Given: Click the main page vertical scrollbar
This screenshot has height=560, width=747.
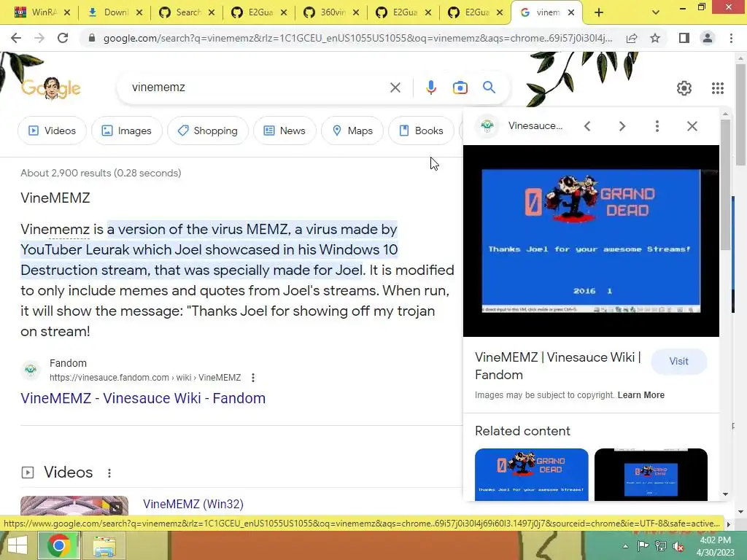Looking at the screenshot, I should click(x=741, y=114).
